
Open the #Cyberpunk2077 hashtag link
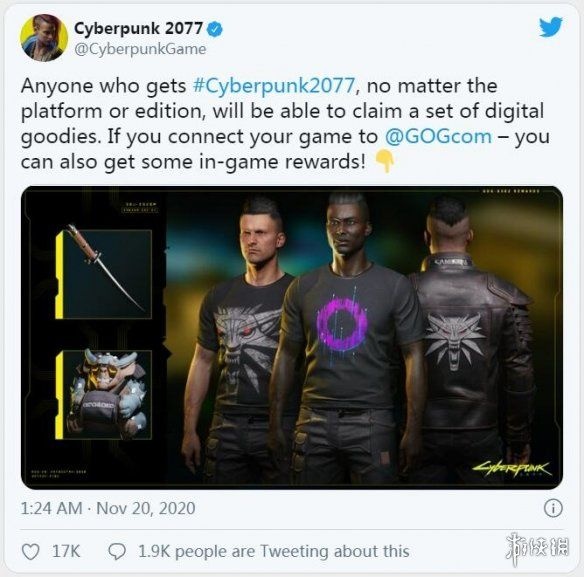tap(274, 86)
